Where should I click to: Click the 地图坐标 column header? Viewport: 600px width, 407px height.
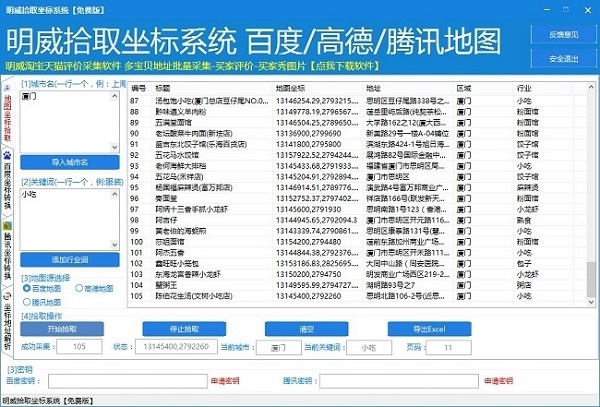point(318,88)
